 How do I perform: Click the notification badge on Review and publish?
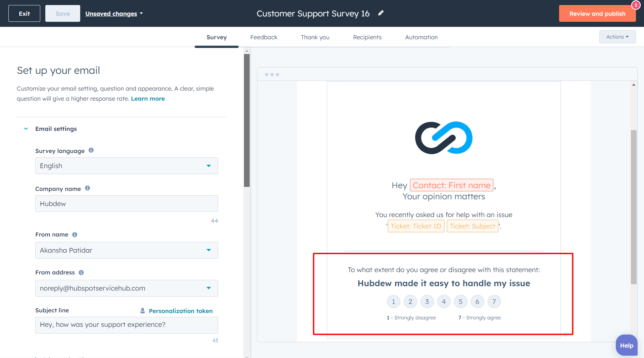pos(636,5)
